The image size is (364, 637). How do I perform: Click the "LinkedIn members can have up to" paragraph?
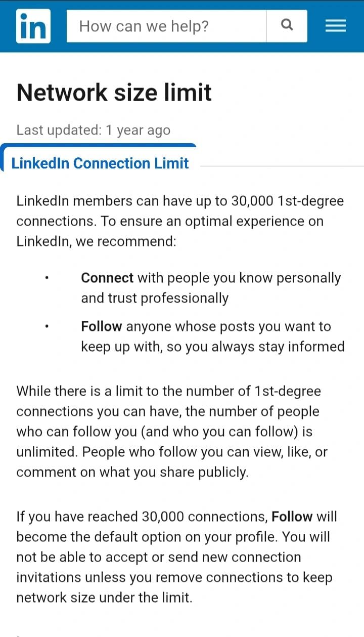tap(179, 221)
